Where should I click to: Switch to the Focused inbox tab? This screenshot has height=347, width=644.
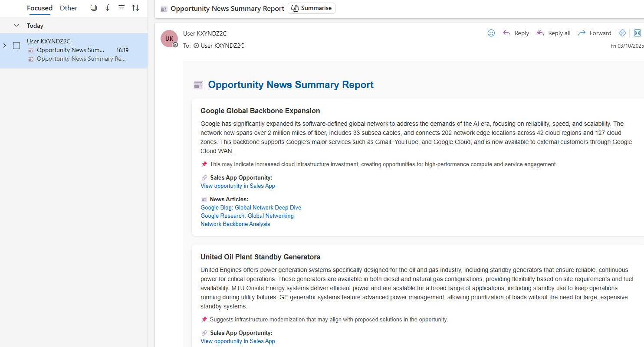point(39,8)
